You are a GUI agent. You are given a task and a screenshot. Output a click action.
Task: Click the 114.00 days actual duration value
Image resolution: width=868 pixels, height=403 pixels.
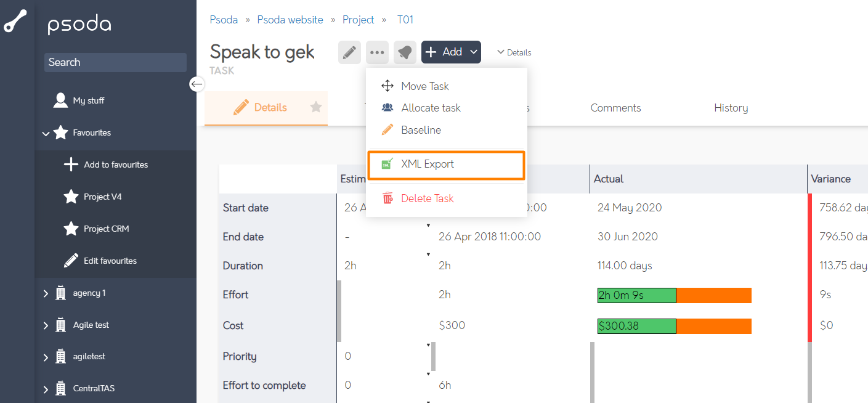pyautogui.click(x=625, y=266)
